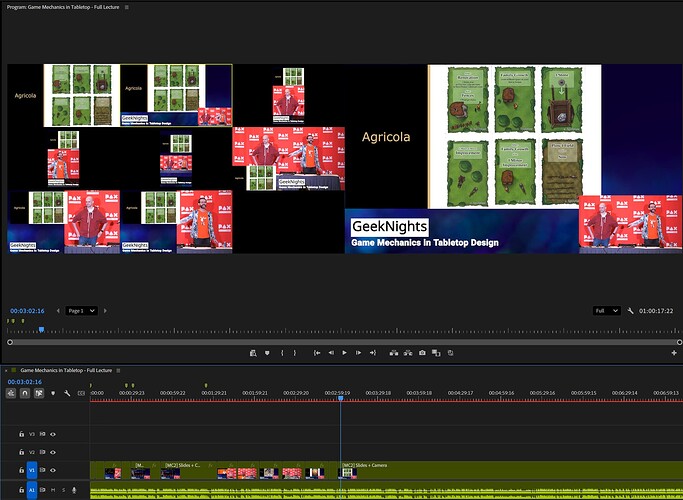
Task: Target track V2 label
Action: (31, 452)
